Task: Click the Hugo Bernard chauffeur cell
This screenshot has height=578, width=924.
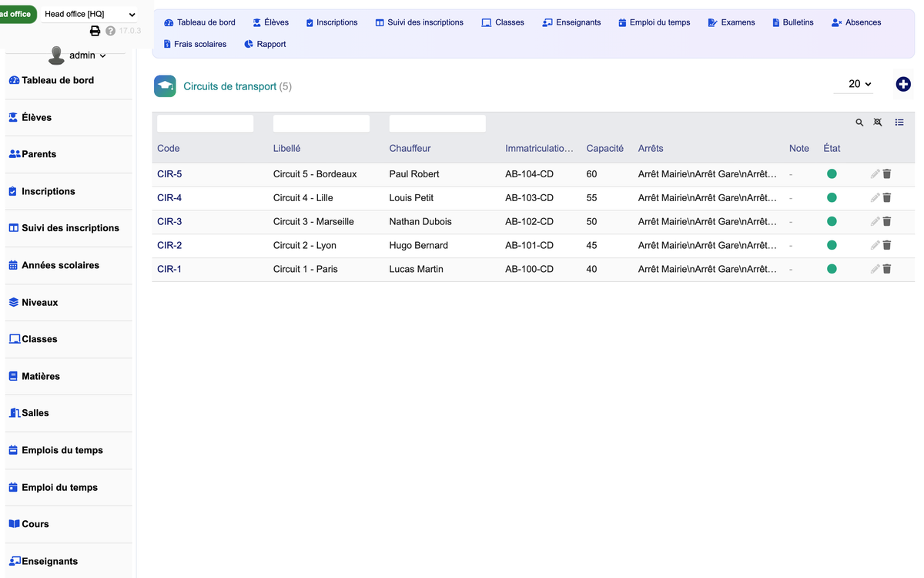Action: coord(419,246)
